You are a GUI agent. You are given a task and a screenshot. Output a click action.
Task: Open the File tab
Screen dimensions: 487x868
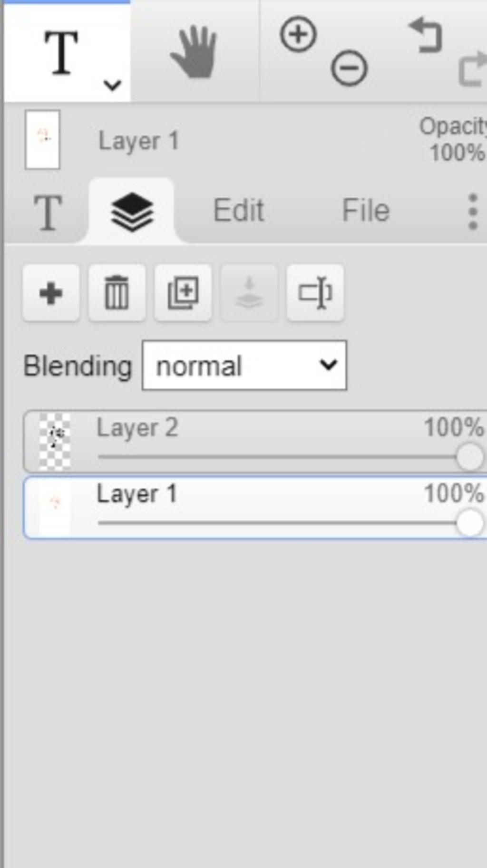pyautogui.click(x=366, y=211)
